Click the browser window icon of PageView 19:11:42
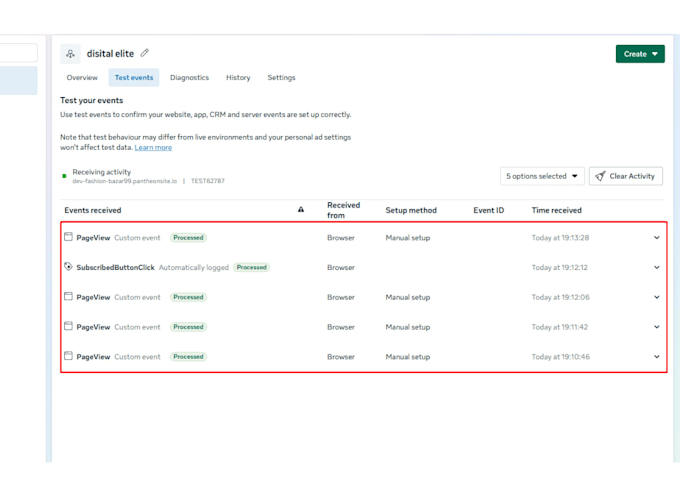680x484 pixels. (x=68, y=326)
